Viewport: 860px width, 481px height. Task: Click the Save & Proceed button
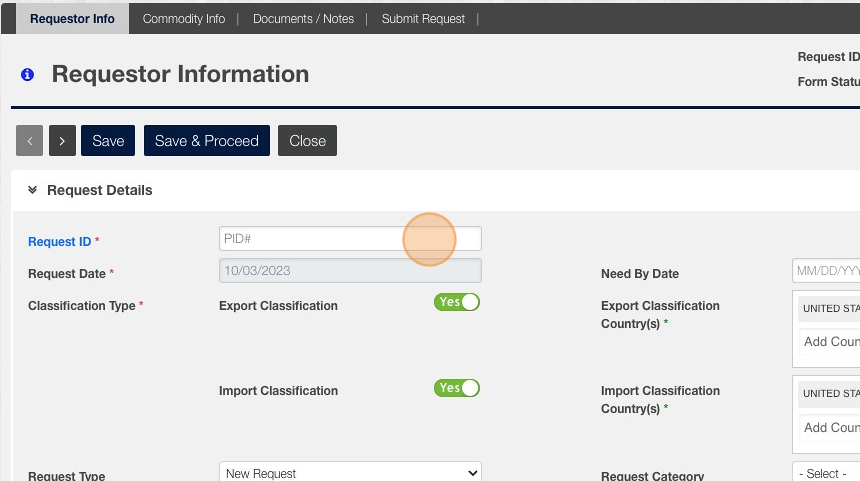(207, 140)
